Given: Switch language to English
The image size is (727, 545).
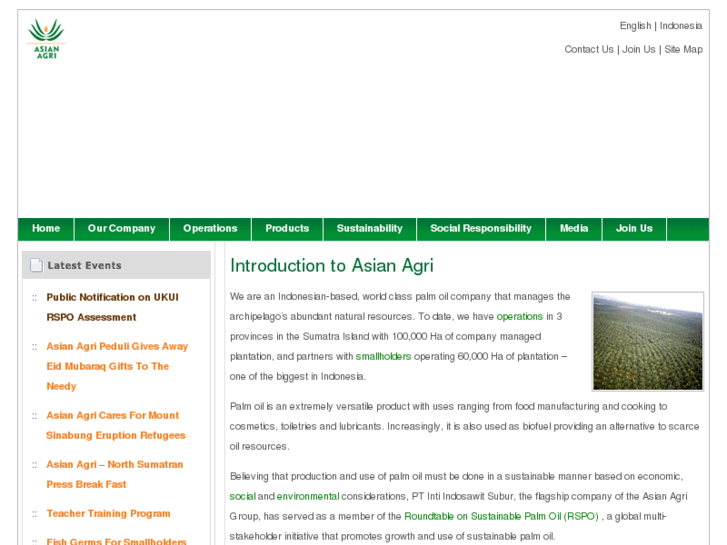Looking at the screenshot, I should click(635, 26).
